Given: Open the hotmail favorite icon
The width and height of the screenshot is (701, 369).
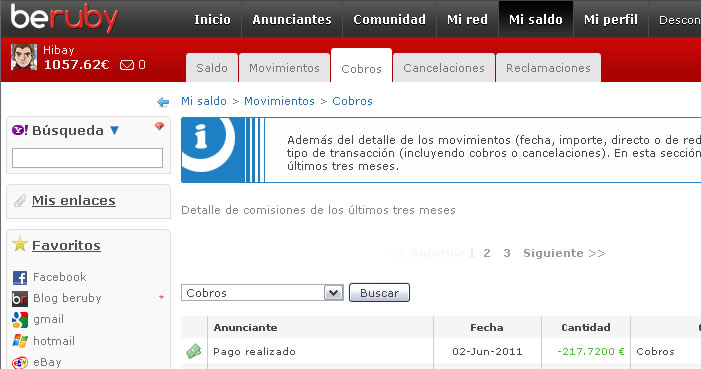Looking at the screenshot, I should click(20, 341).
